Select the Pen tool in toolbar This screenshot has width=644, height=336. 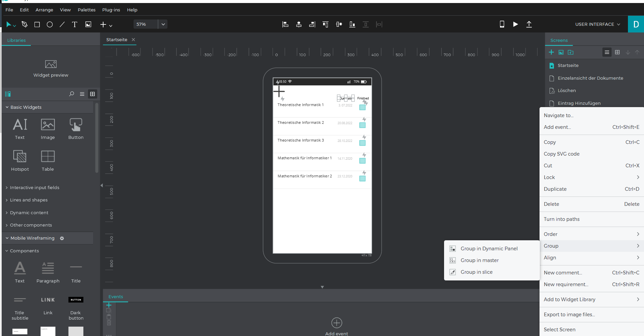[24, 24]
